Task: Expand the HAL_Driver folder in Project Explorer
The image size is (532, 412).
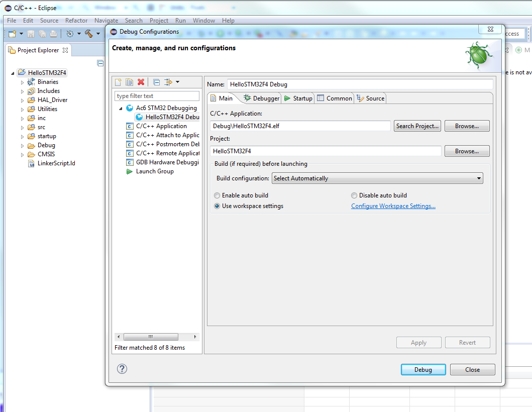Action: point(22,100)
